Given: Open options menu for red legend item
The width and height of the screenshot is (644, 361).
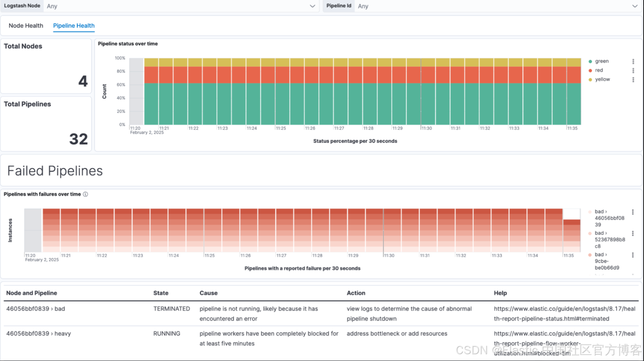Looking at the screenshot, I should point(633,70).
